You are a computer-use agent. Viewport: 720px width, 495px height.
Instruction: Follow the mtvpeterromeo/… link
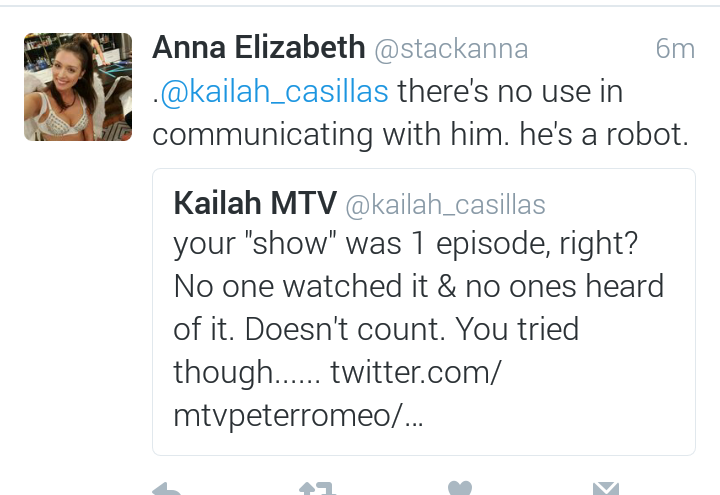pyautogui.click(x=298, y=416)
